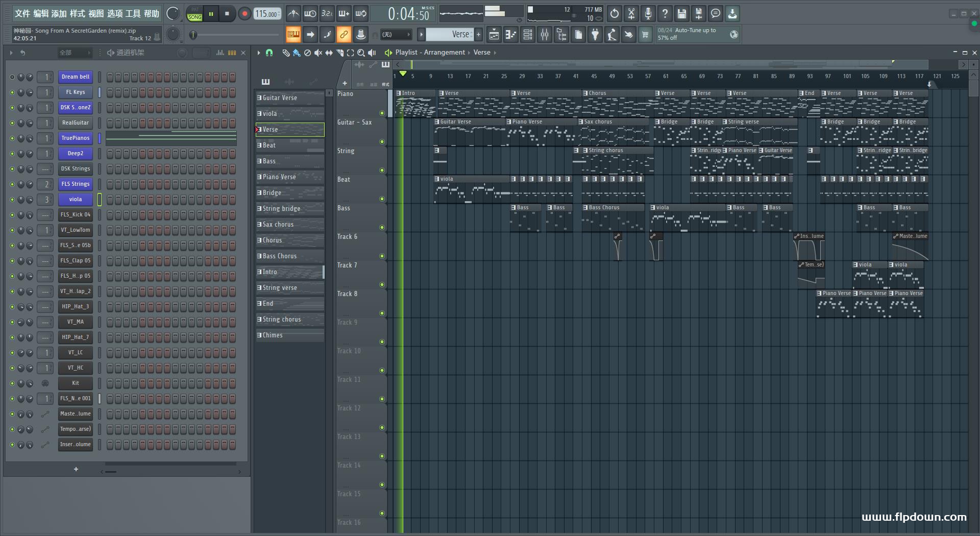Open the (无) selector dropdown
The image size is (980, 536).
396,35
